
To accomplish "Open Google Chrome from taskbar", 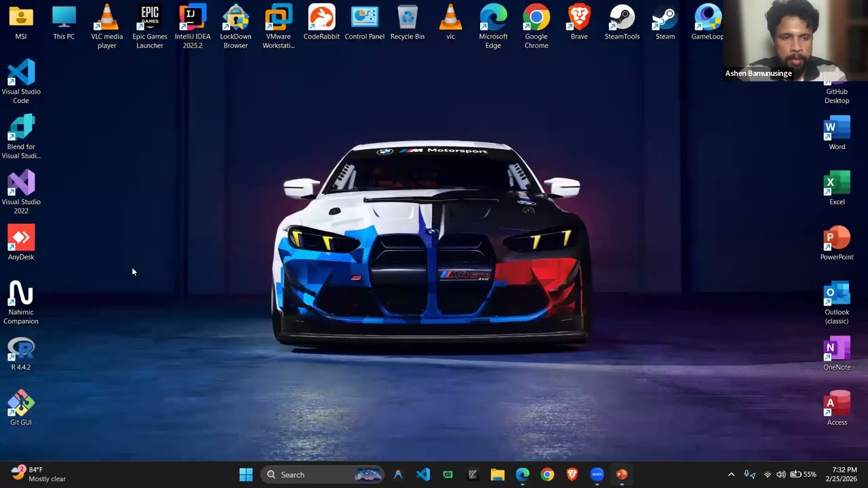I will 547,474.
